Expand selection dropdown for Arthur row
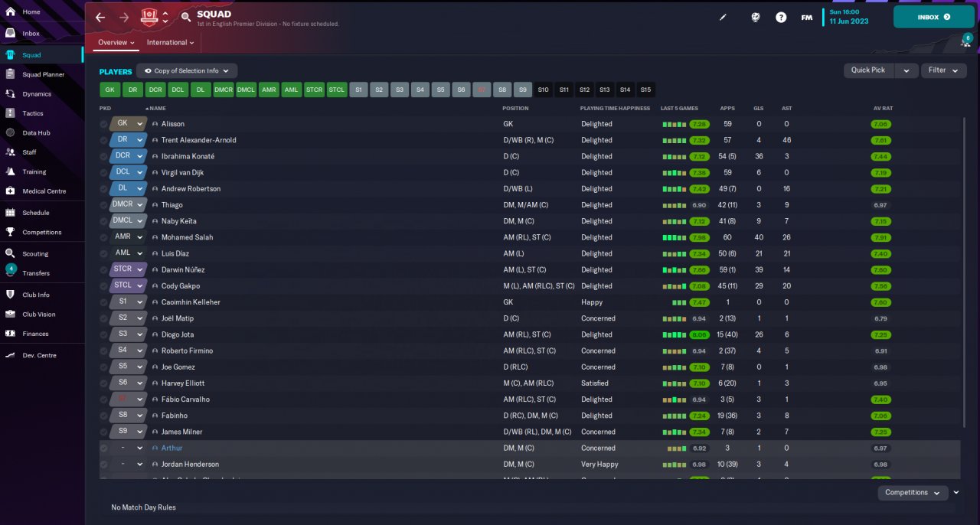Image resolution: width=980 pixels, height=525 pixels. click(x=140, y=448)
